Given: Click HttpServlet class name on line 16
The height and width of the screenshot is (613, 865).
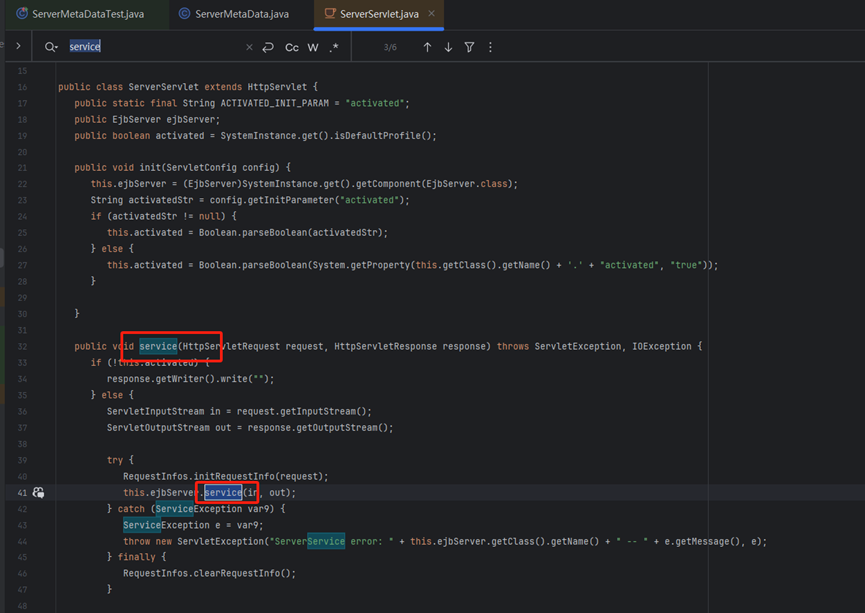Looking at the screenshot, I should (x=277, y=87).
